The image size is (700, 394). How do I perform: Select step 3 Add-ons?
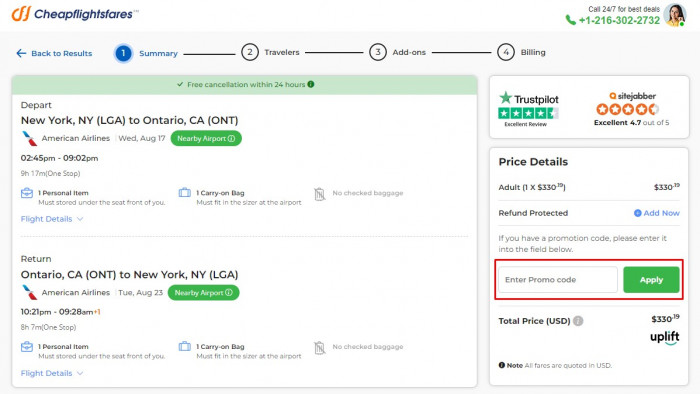397,52
